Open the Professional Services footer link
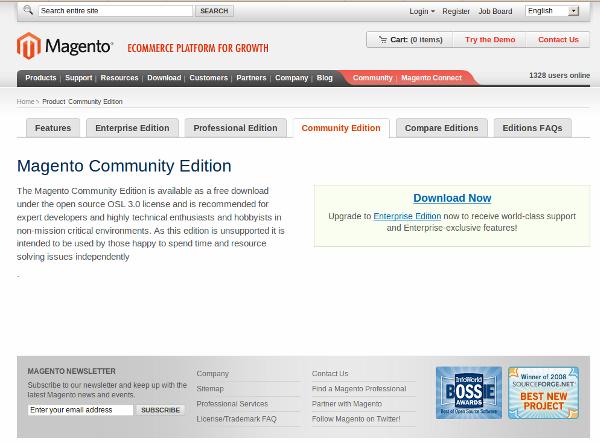Viewport: 600px width, 443px height. (x=232, y=404)
